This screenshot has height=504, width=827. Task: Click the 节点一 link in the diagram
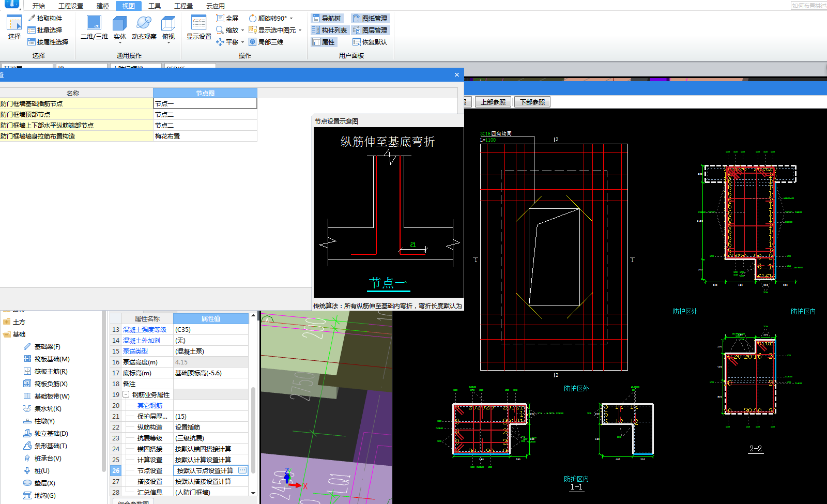[388, 283]
